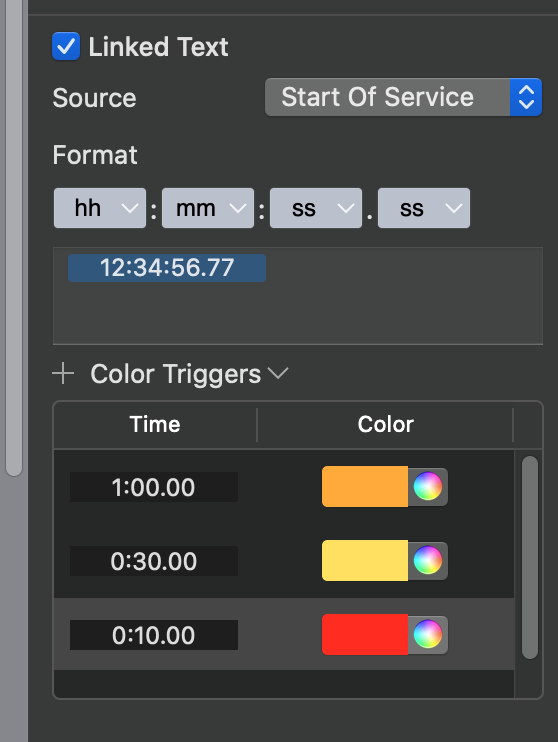Select the 12:34:56.77 format token
Image resolution: width=558 pixels, height=742 pixels.
click(x=167, y=268)
